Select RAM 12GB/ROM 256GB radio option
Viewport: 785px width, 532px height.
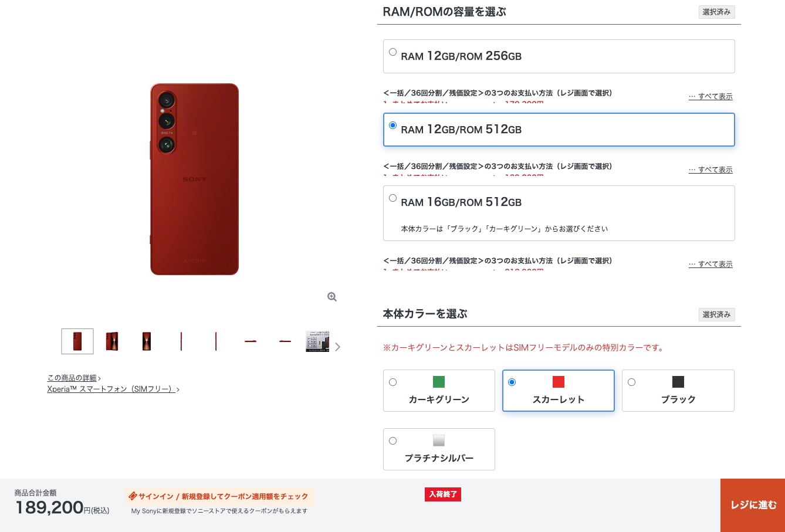tap(392, 52)
